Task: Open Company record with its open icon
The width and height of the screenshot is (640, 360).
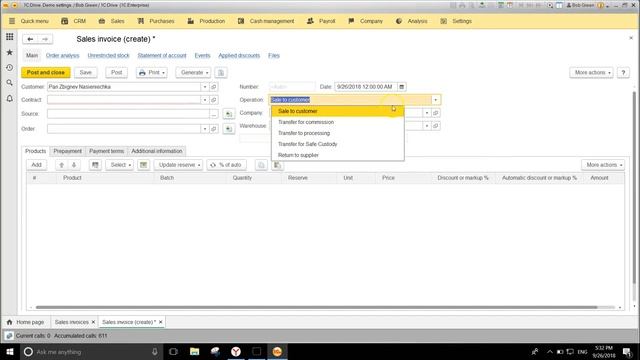Action: (436, 113)
